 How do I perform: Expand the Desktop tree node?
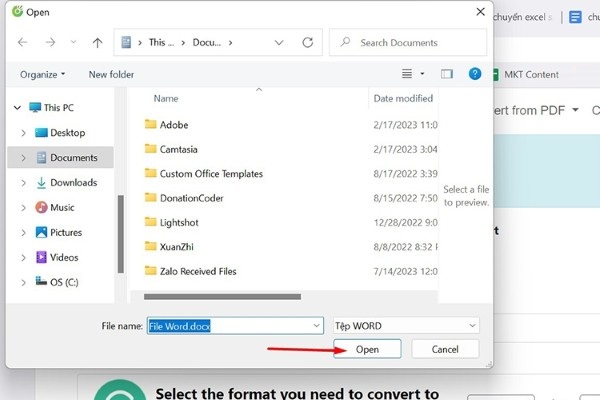coord(23,133)
